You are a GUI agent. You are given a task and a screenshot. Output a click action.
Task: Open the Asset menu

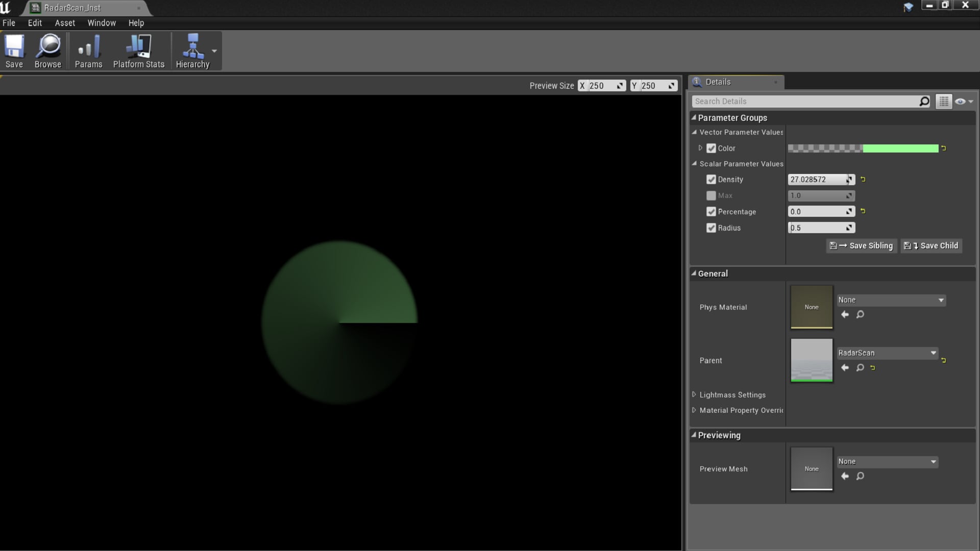[x=64, y=22]
